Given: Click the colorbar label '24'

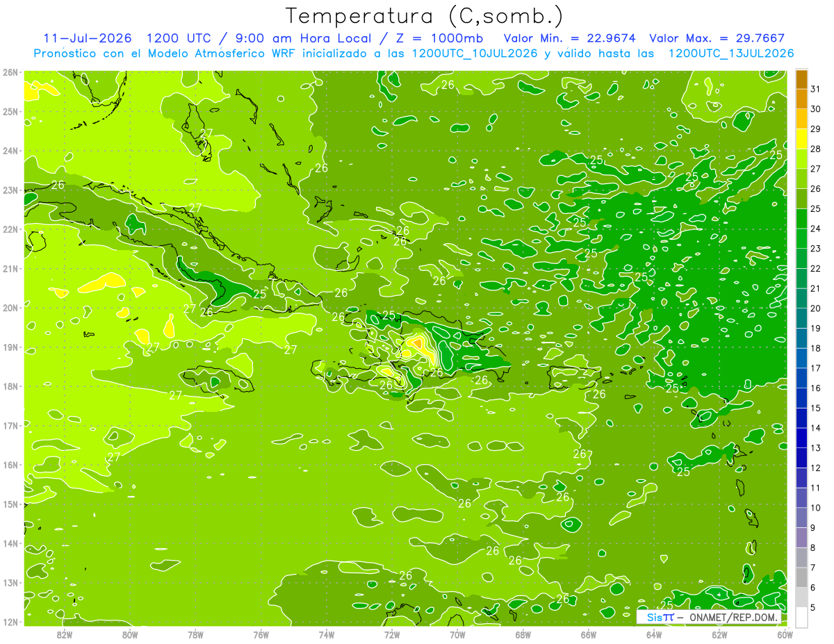Looking at the screenshot, I should [815, 229].
